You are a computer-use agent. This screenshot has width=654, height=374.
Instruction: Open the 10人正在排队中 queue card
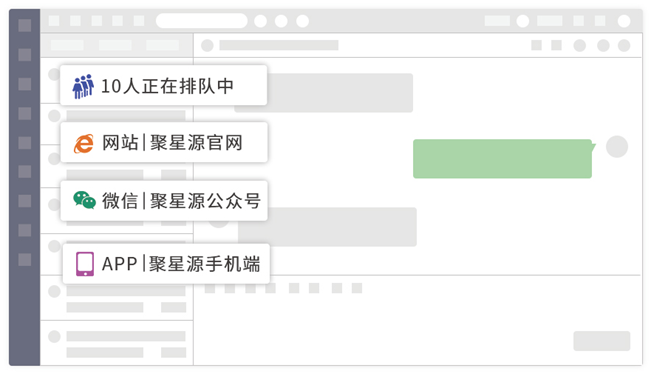click(164, 85)
